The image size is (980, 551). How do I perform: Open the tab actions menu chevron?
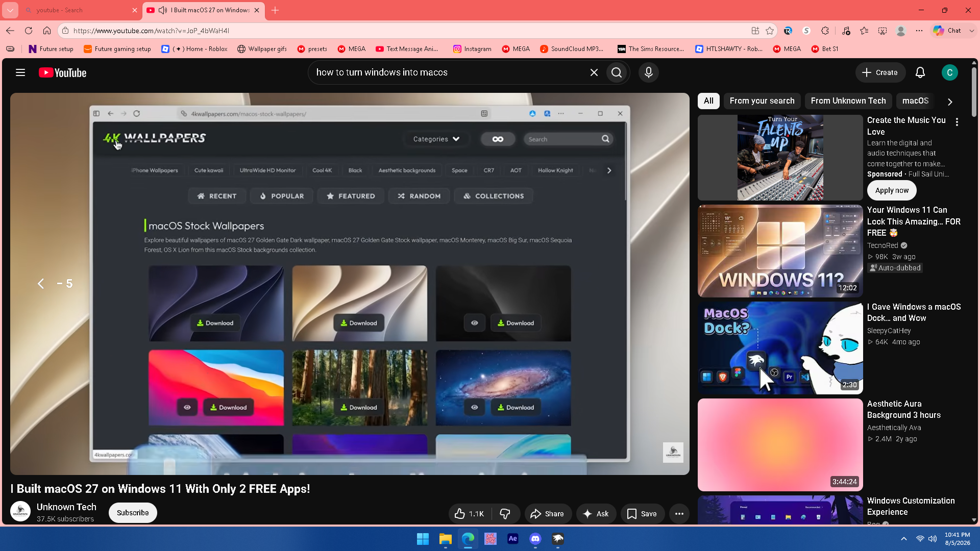coord(10,10)
